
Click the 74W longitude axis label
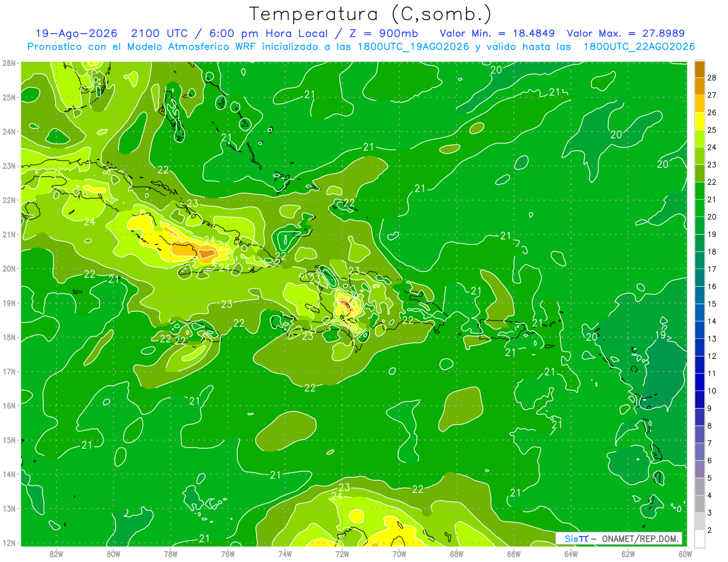click(x=285, y=553)
